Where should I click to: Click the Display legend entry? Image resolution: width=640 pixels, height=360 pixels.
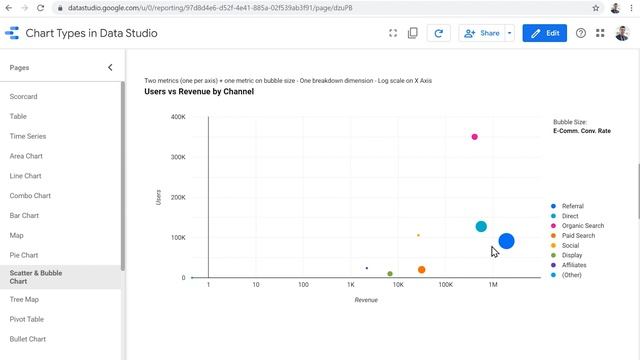[567, 255]
